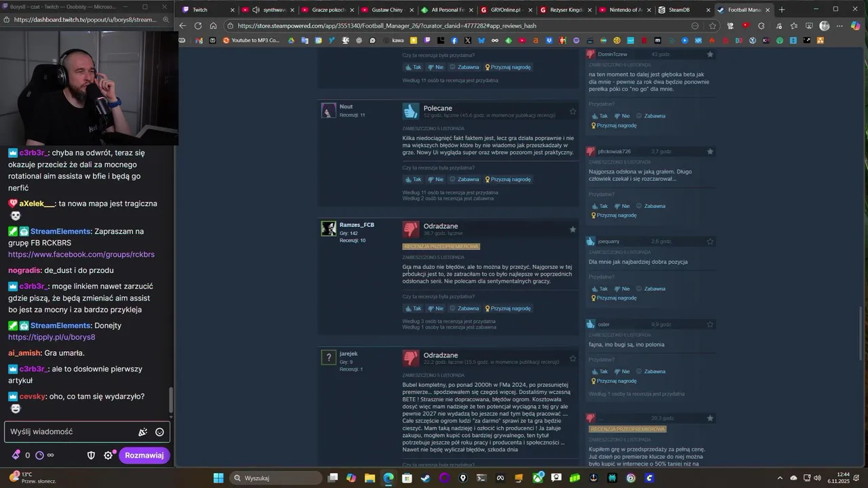Click the browser home icon
Image resolution: width=868 pixels, height=488 pixels.
point(213,26)
